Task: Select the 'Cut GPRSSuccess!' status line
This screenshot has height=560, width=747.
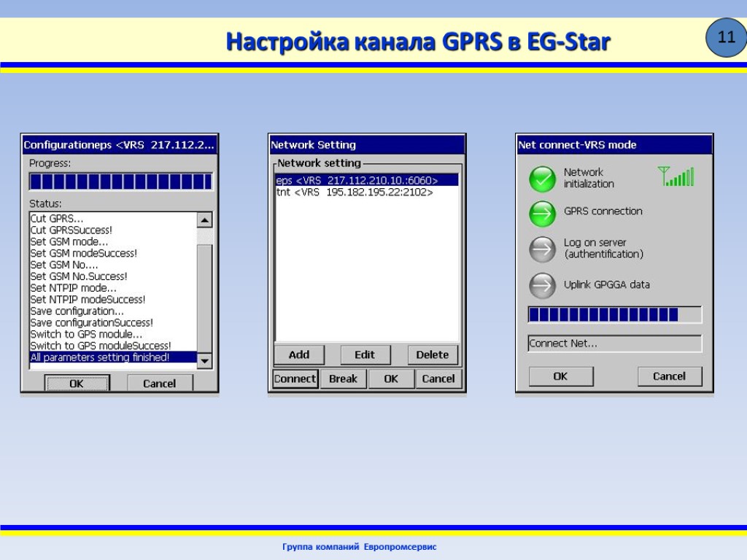Action: point(113,230)
